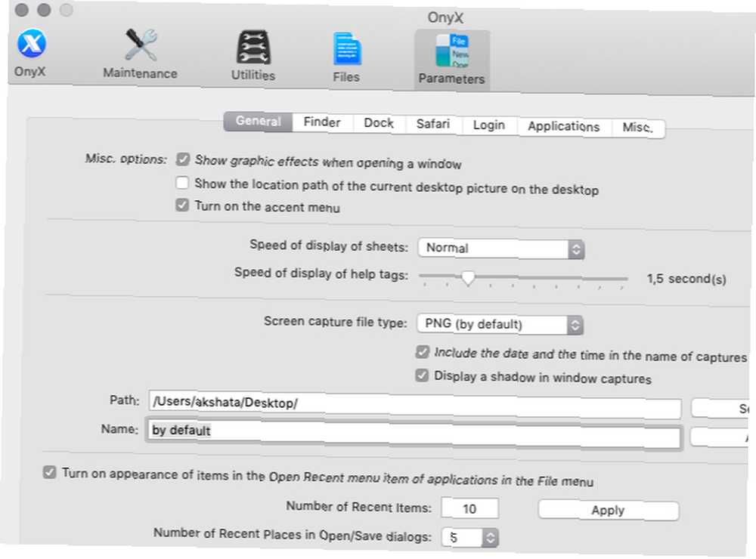Click the window close button

tap(22, 10)
